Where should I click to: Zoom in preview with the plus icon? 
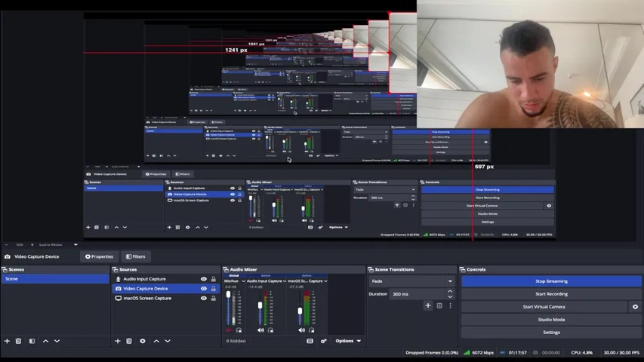[x=32, y=244]
